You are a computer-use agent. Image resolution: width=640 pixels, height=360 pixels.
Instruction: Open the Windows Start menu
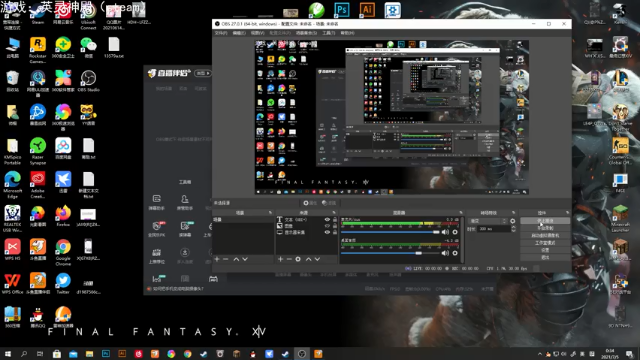tap(7, 354)
